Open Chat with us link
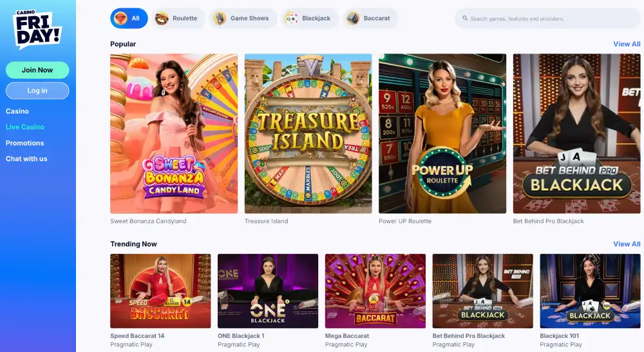Image resolution: width=644 pixels, height=352 pixels. (26, 159)
